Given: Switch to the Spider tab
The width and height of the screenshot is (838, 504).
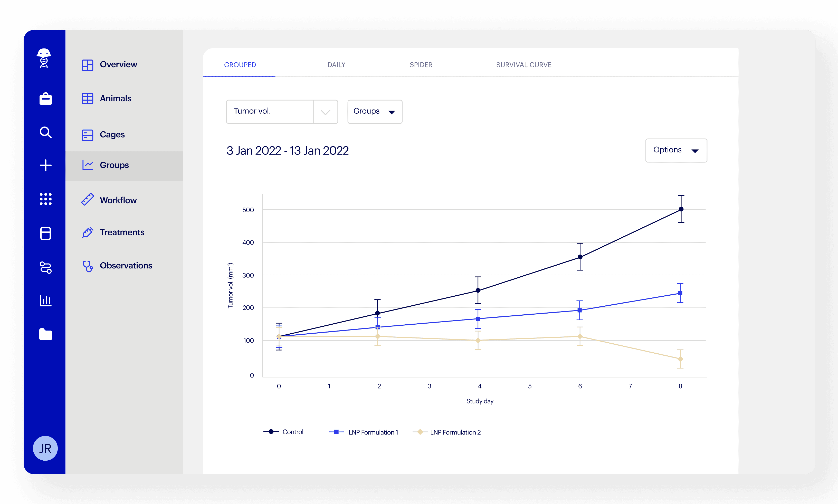Looking at the screenshot, I should tap(421, 64).
